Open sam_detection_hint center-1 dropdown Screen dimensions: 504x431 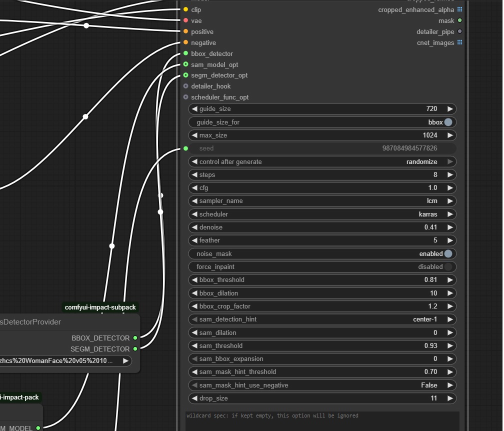coord(322,319)
